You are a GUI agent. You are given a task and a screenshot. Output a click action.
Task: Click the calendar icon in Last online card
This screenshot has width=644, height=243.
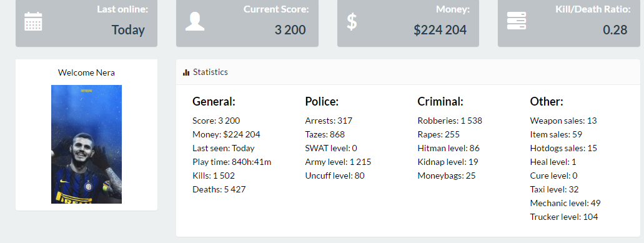click(x=33, y=21)
